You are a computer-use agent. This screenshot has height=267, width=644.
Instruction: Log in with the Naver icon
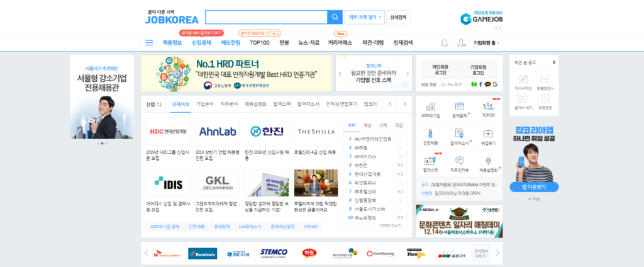[474, 84]
